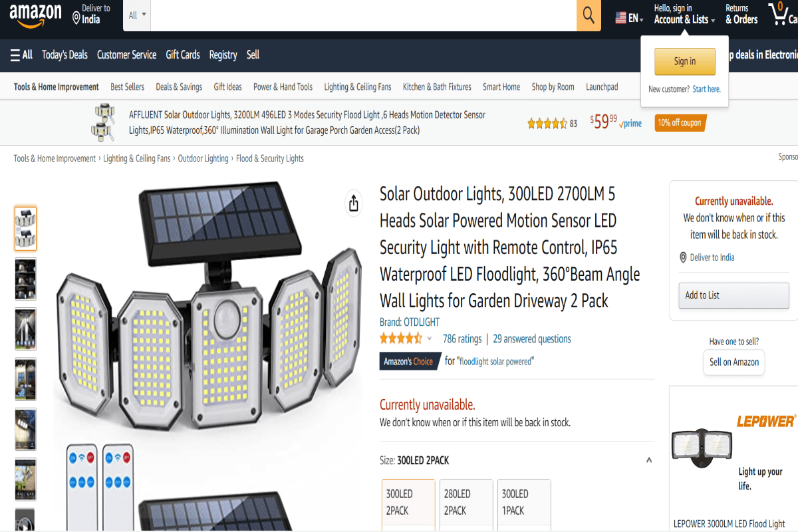The width and height of the screenshot is (798, 532).
Task: Open the Today's Deals menu item
Action: pos(65,55)
